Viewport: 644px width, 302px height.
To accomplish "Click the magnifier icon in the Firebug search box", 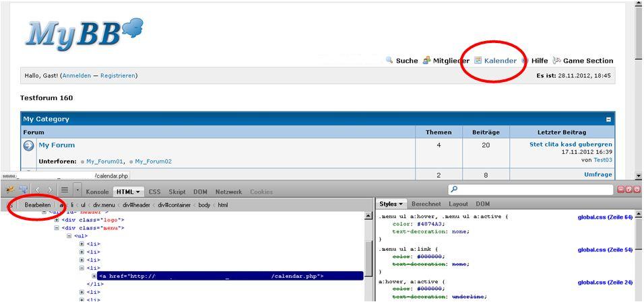I will [x=454, y=190].
